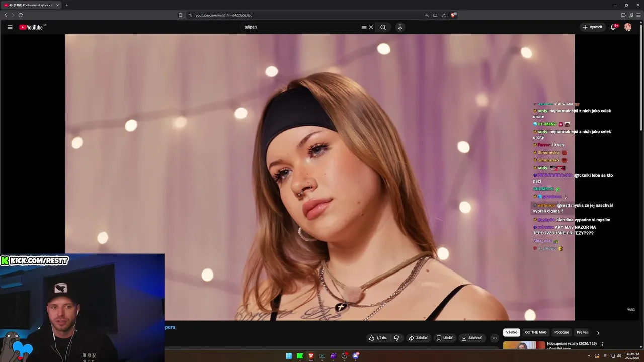Save video with Uložiť button
The width and height of the screenshot is (644, 362).
click(444, 338)
